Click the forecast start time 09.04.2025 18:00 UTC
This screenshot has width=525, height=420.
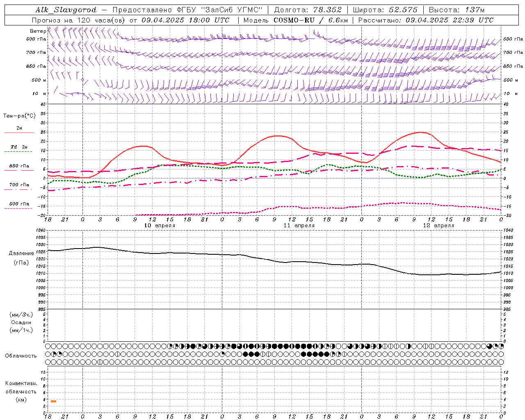(x=185, y=20)
